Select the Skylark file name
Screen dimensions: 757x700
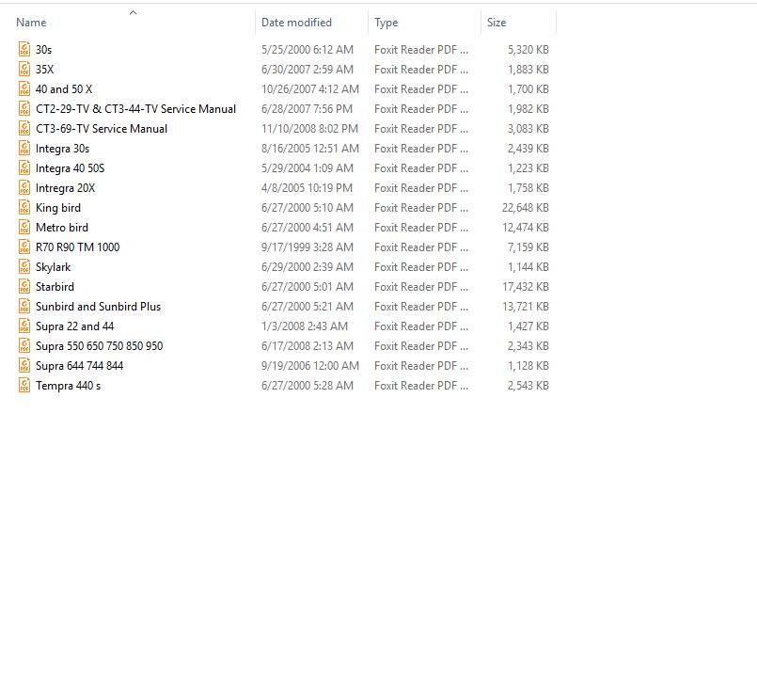coord(53,267)
